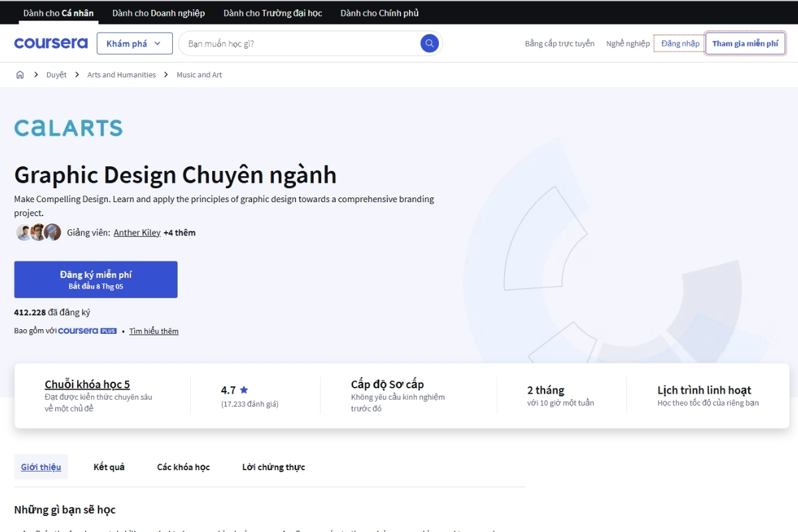Screen dimensions: 798x532
Task: Open the Các khóa học tab
Action: click(x=184, y=466)
